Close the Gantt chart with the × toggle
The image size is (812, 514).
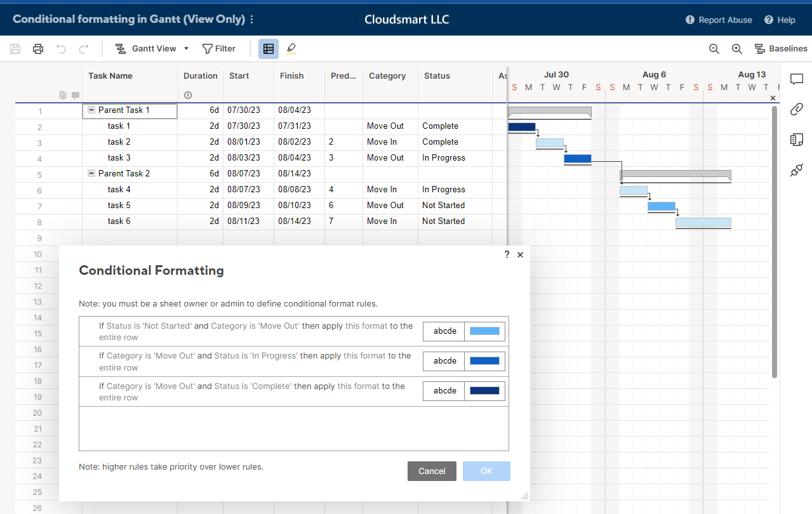[773, 98]
